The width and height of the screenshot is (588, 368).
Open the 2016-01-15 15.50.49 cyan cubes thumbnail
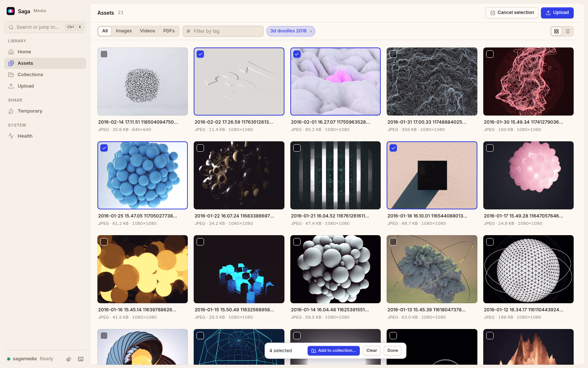(239, 269)
